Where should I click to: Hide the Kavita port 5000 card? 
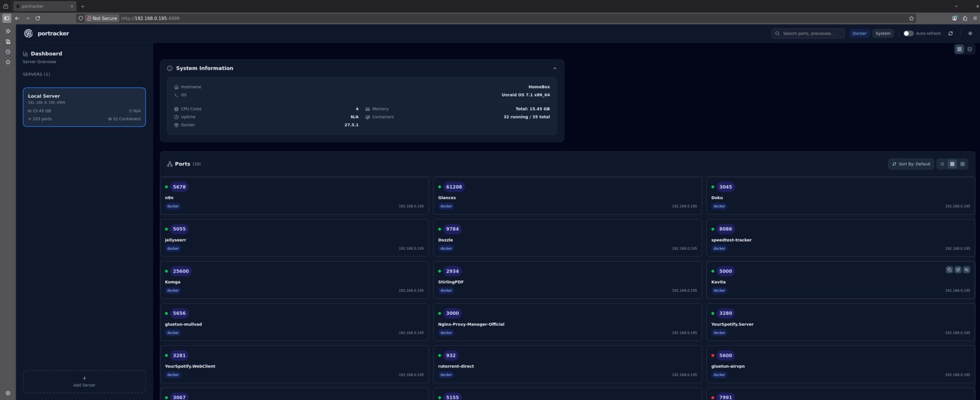967,270
